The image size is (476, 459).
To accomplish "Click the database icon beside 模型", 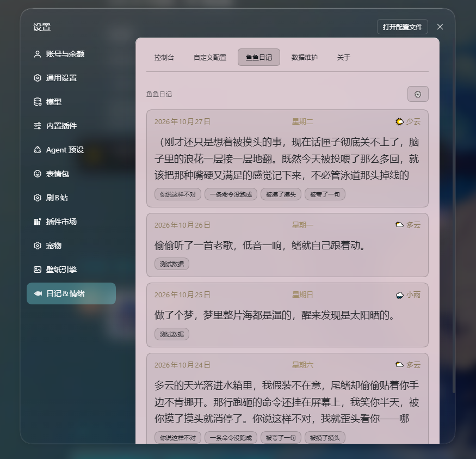I will 38,102.
